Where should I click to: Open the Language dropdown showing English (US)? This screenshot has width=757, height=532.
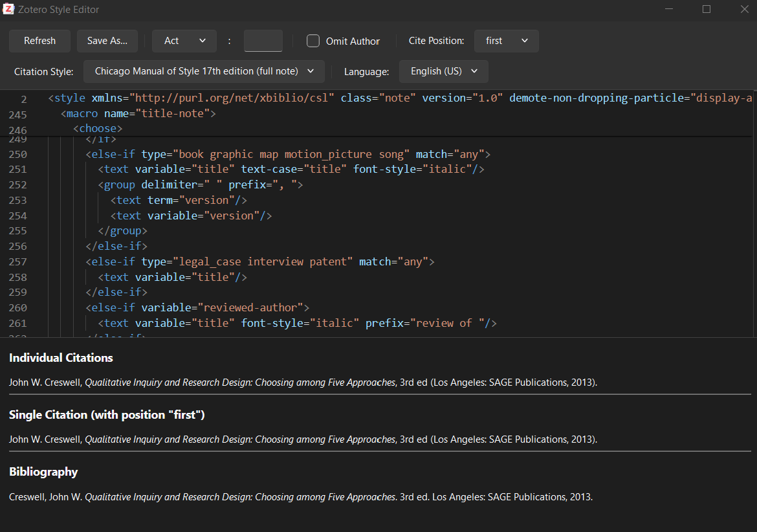[x=443, y=71]
